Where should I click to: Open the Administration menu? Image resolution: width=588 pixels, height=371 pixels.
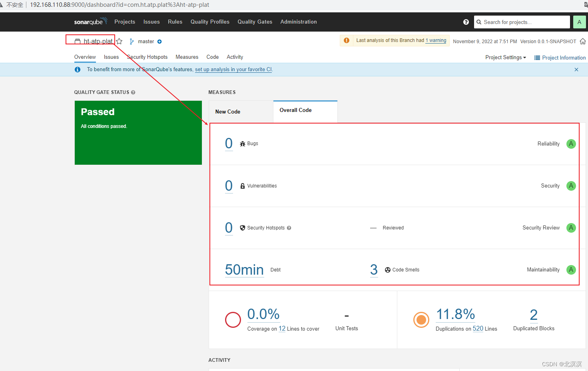click(298, 22)
